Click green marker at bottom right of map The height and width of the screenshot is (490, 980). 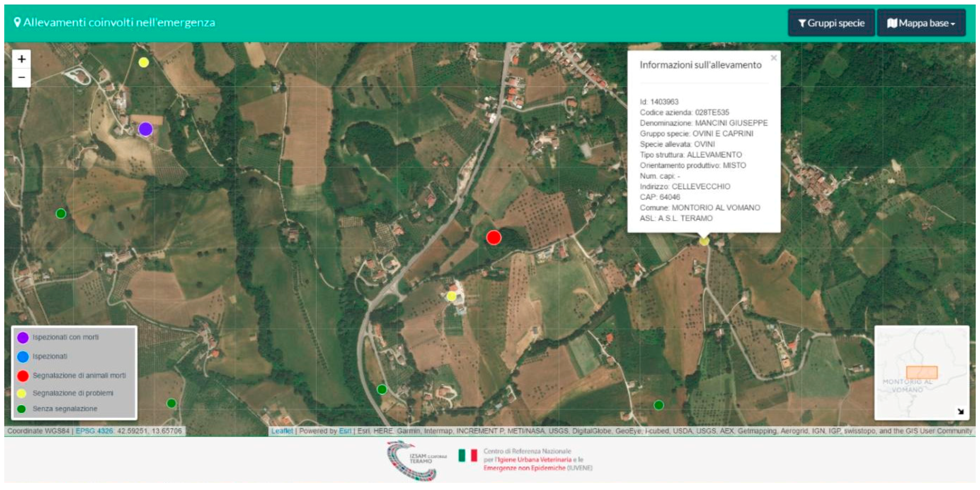coord(658,405)
